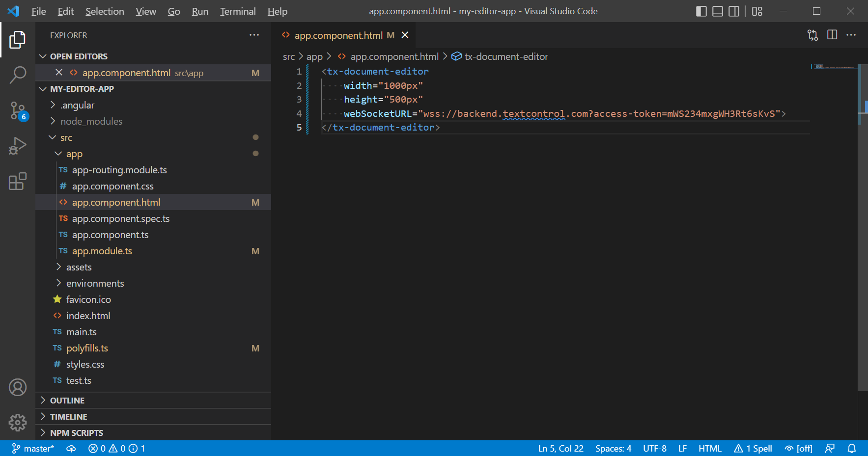Open the Help menu

pos(278,11)
